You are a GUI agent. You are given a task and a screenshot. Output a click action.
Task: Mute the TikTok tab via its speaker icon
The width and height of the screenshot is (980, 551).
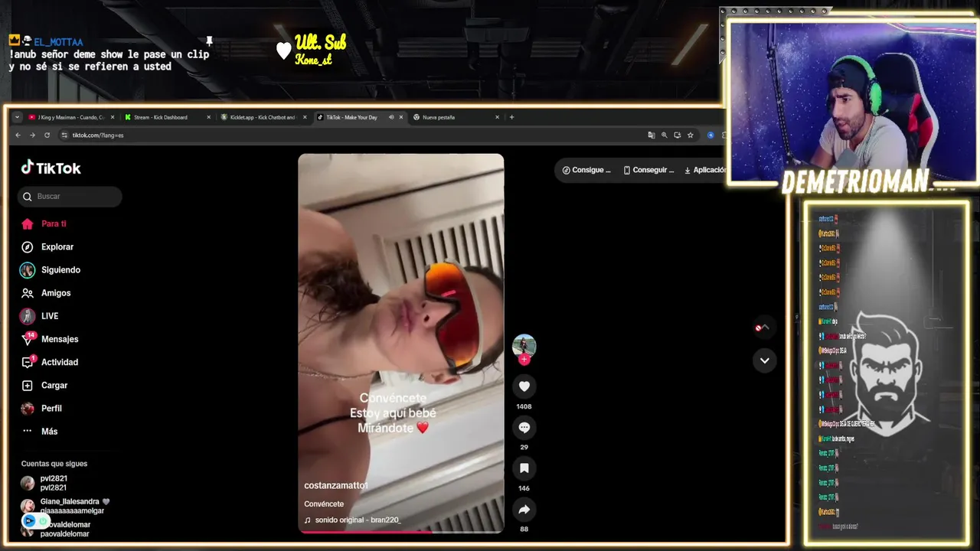click(391, 117)
